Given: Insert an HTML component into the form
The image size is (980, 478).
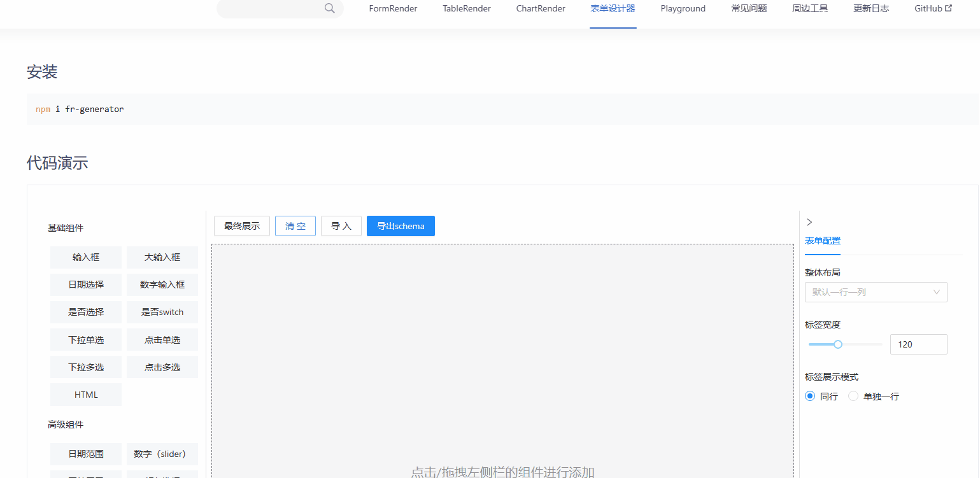Looking at the screenshot, I should [85, 395].
